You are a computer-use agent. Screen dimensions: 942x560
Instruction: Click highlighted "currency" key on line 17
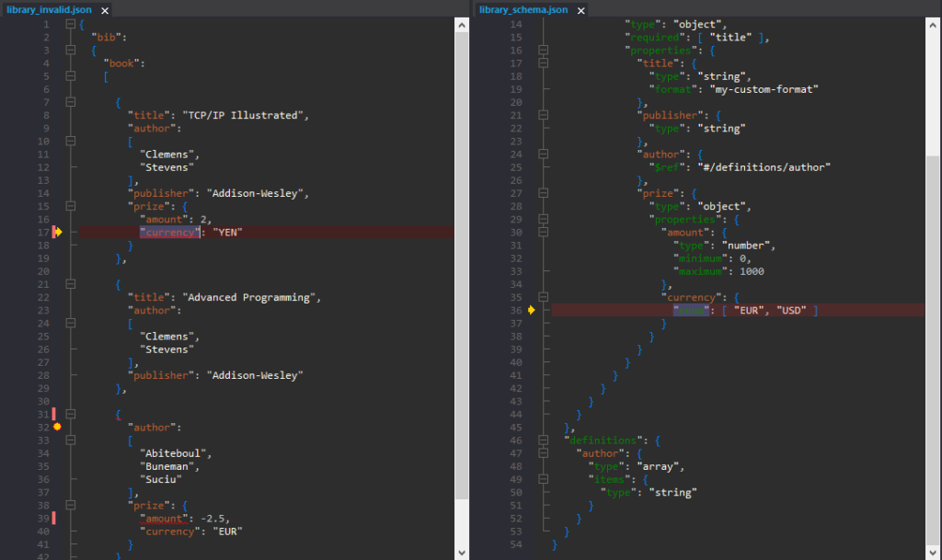170,233
